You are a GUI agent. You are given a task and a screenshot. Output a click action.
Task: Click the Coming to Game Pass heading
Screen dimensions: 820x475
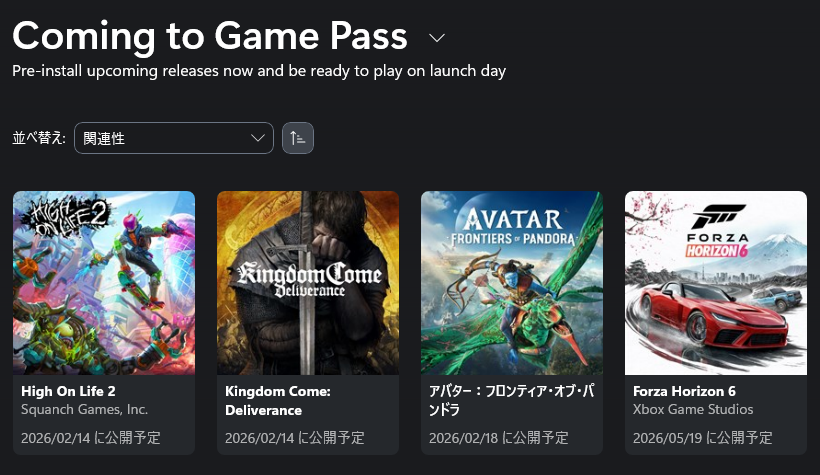210,36
